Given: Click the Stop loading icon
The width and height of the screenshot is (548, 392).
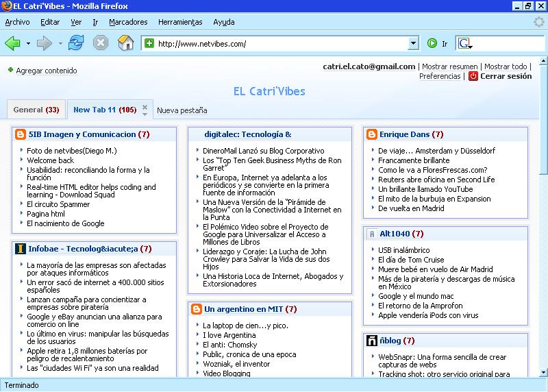Looking at the screenshot, I should (x=101, y=43).
